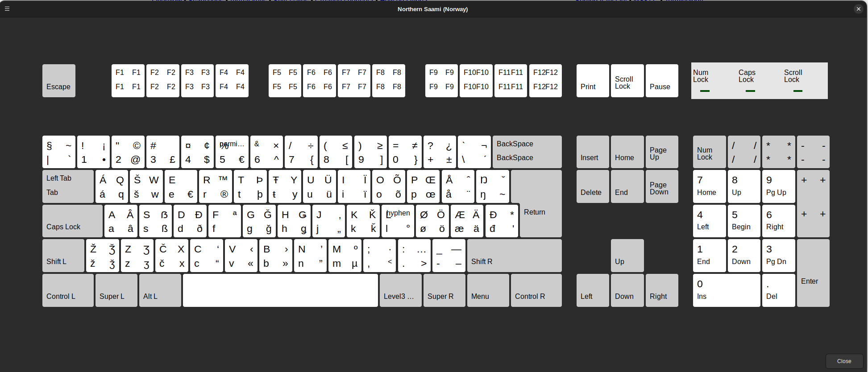Image resolution: width=868 pixels, height=372 pixels.
Task: Click the Page Down key
Action: click(x=662, y=186)
